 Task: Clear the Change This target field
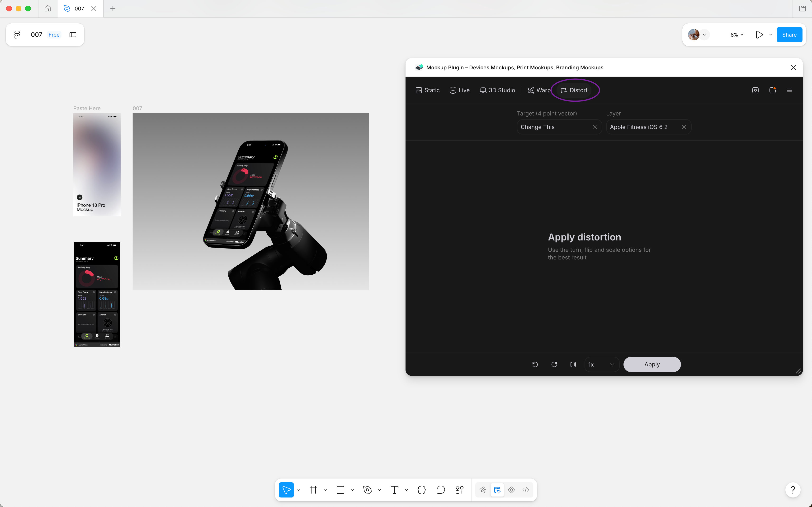[x=595, y=127]
